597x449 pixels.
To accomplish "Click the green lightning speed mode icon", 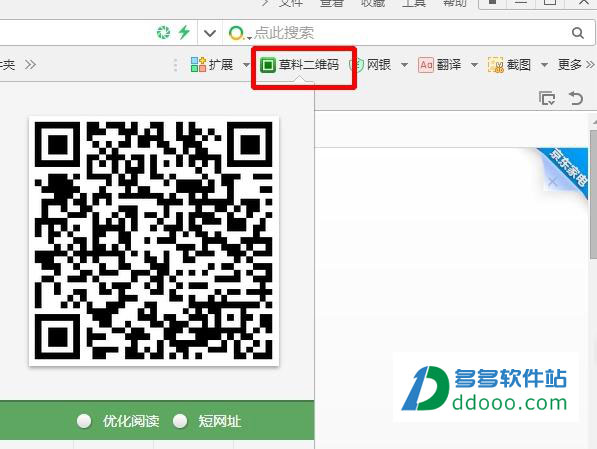I will tap(185, 32).
